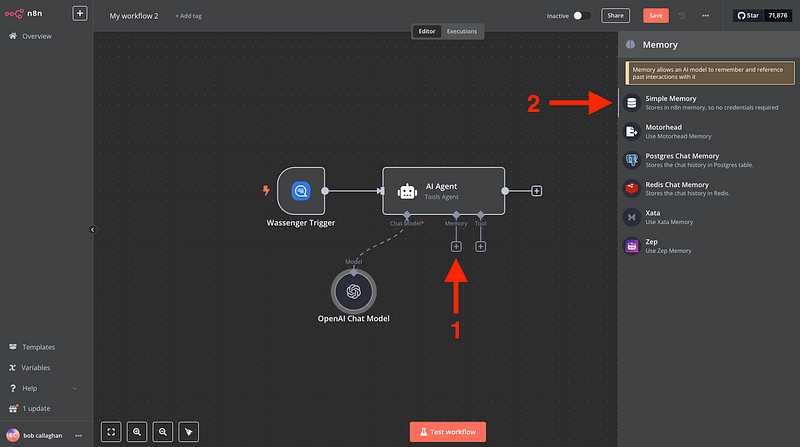Open bob callaghan user menu dots
800x447 pixels.
coord(79,435)
